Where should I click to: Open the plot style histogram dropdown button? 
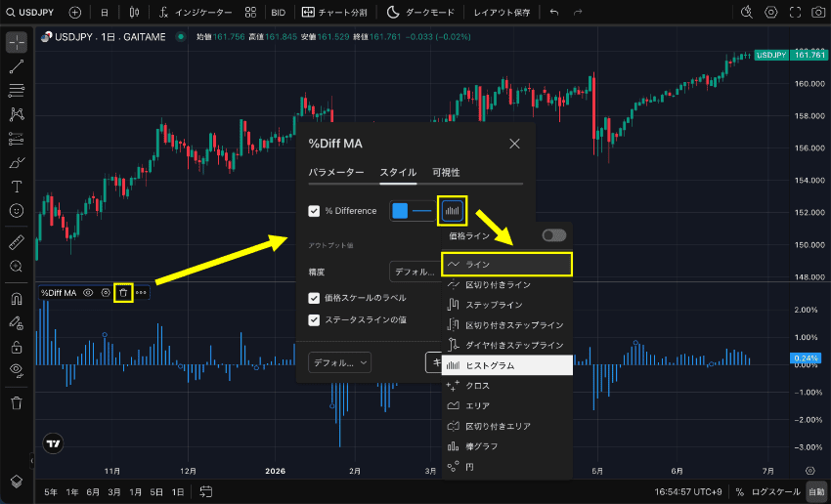coord(452,211)
